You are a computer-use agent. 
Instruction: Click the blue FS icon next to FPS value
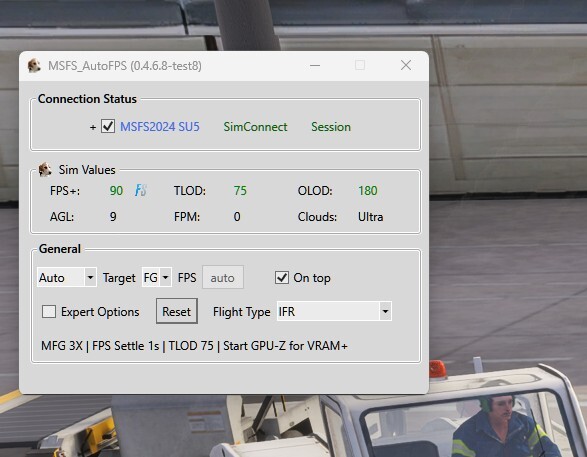[141, 191]
